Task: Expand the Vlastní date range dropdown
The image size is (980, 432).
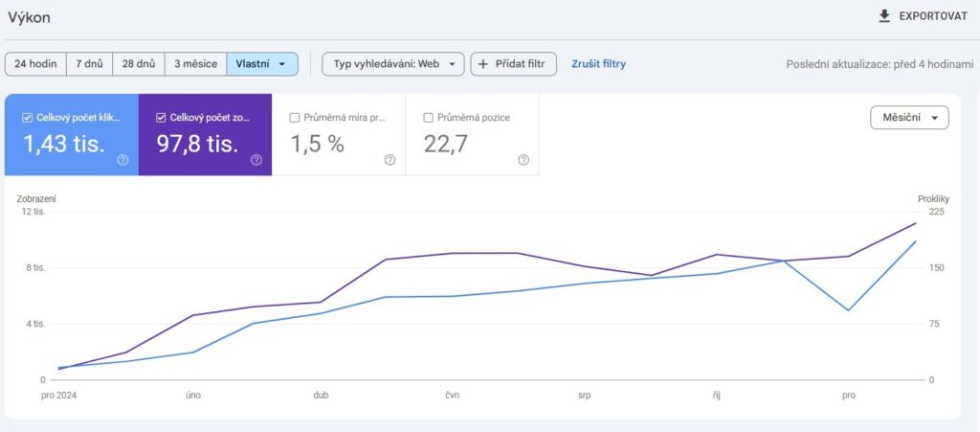Action: point(262,64)
